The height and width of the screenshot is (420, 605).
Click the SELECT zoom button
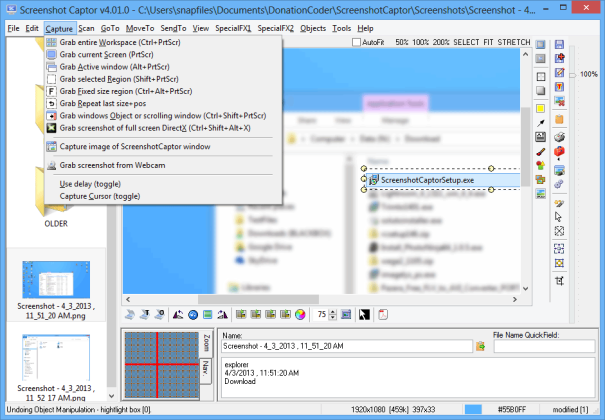[x=466, y=42]
